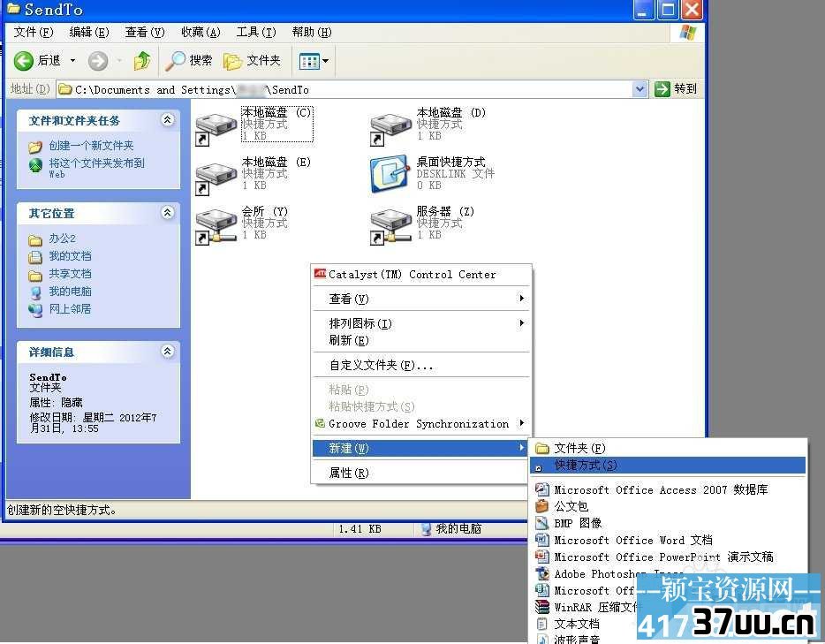Open the address bar dropdown arrow
825x644 pixels.
coord(640,89)
